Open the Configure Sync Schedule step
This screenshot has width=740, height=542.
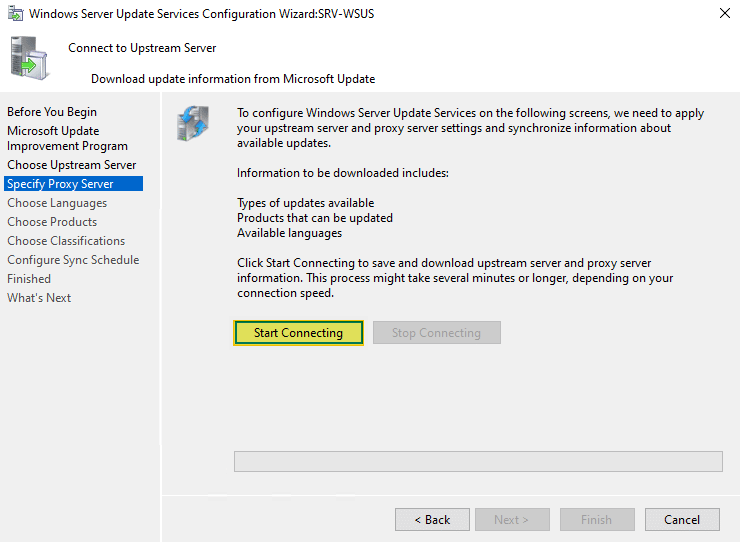73,260
